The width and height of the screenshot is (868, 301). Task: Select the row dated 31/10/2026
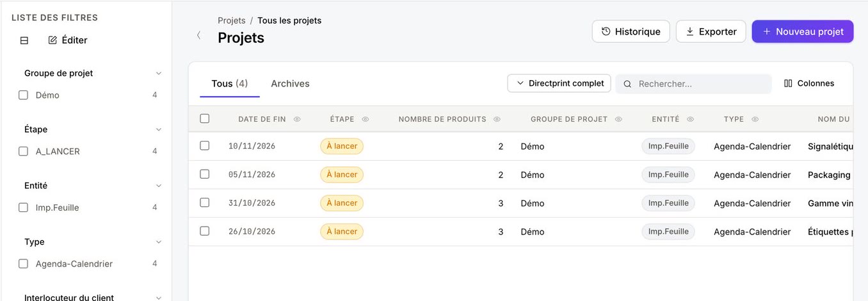pyautogui.click(x=205, y=202)
